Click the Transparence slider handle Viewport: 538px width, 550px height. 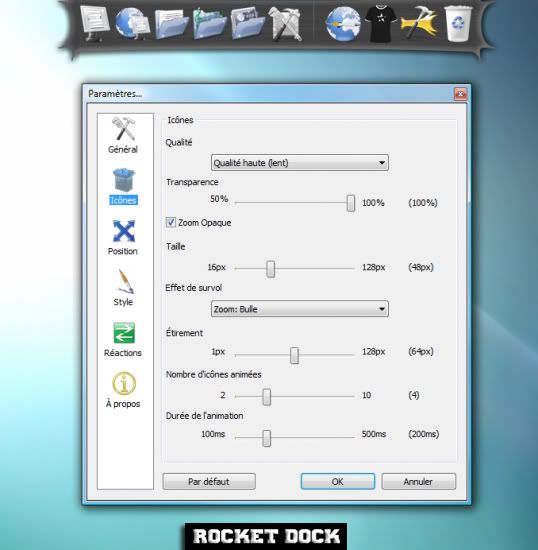click(x=350, y=203)
